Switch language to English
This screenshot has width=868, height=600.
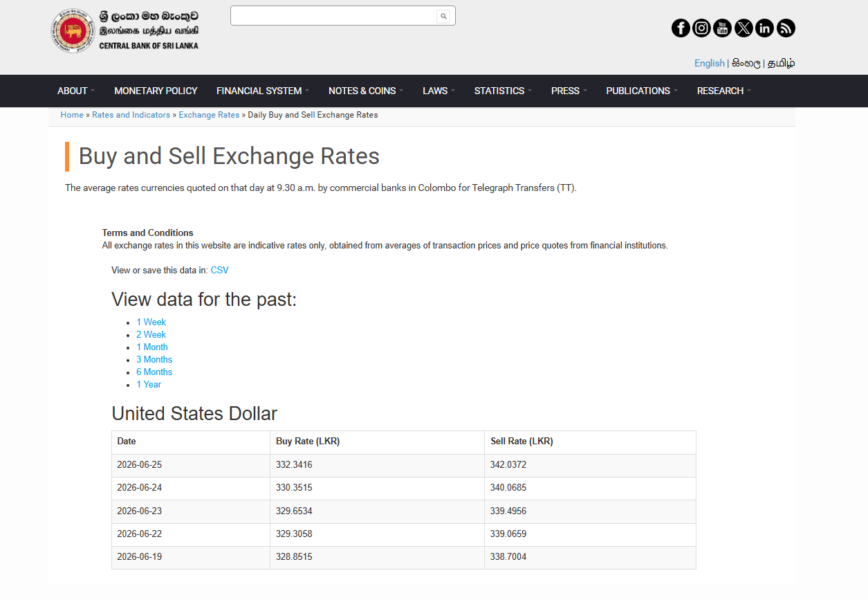[x=710, y=63]
